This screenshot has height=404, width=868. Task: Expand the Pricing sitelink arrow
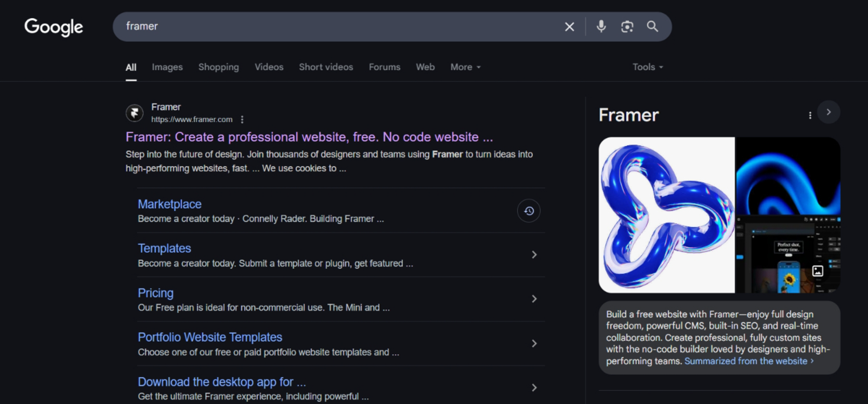pyautogui.click(x=534, y=299)
